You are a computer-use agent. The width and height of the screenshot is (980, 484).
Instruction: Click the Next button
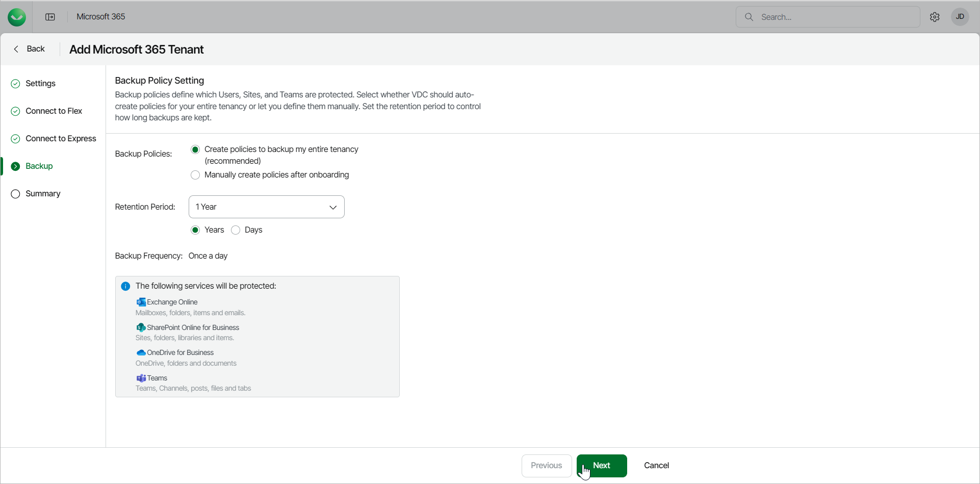click(x=602, y=466)
